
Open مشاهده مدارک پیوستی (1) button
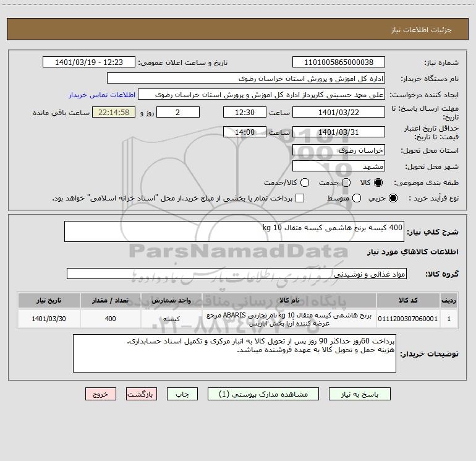263,394
